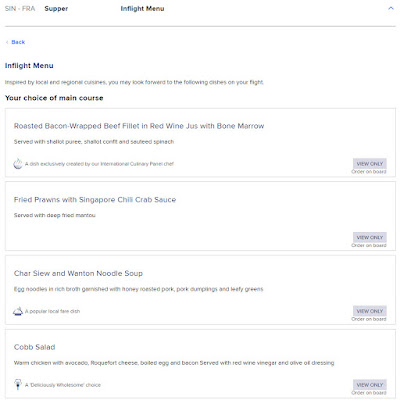
Task: Click 'Order on board' under Fried Prawns card
Action: 369,245
